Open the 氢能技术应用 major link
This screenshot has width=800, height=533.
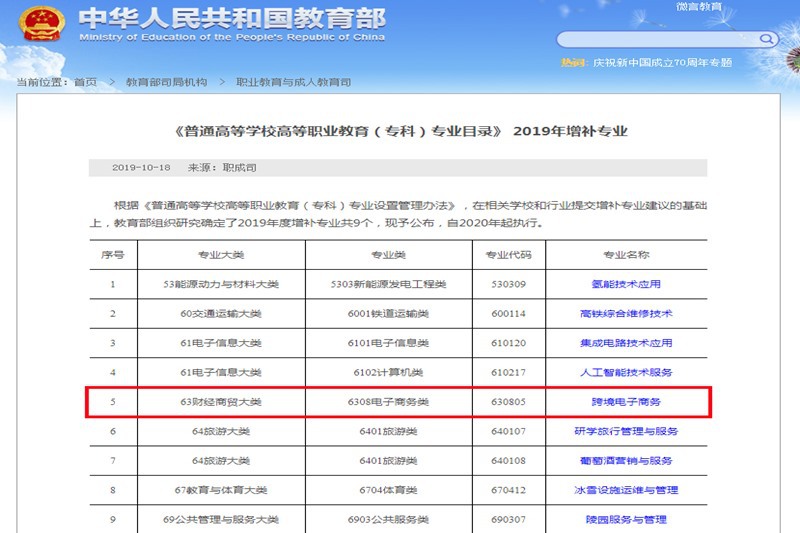tap(626, 284)
